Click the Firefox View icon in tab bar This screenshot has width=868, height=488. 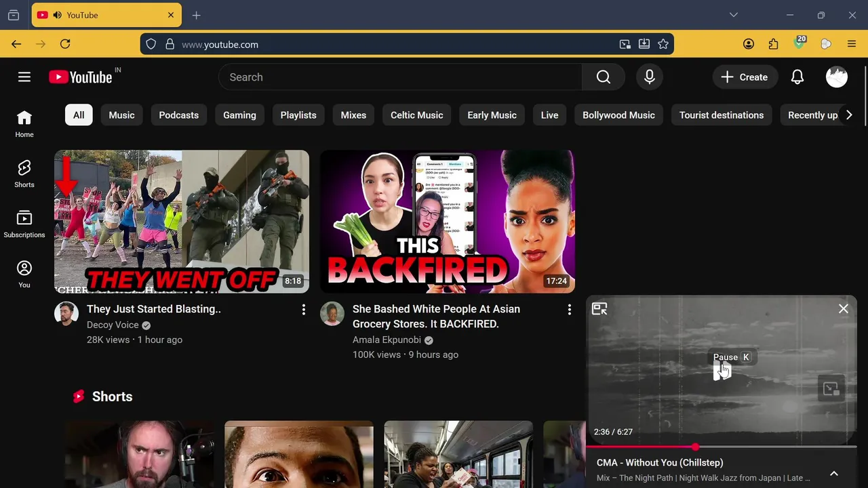click(x=14, y=15)
